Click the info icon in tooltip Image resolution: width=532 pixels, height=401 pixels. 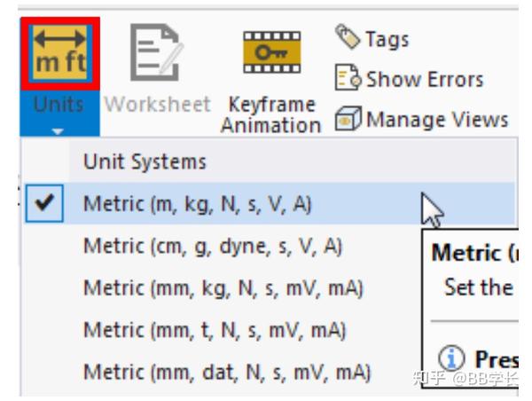tap(453, 358)
